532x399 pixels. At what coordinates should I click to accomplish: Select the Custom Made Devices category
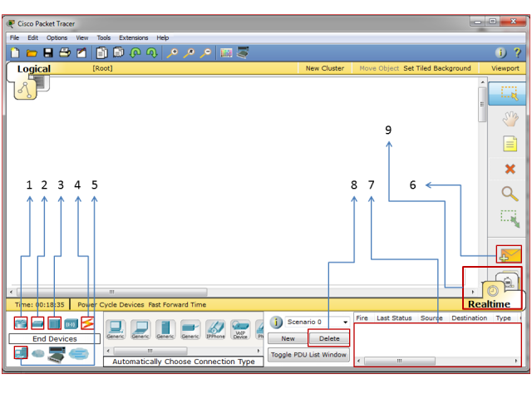pos(57,354)
